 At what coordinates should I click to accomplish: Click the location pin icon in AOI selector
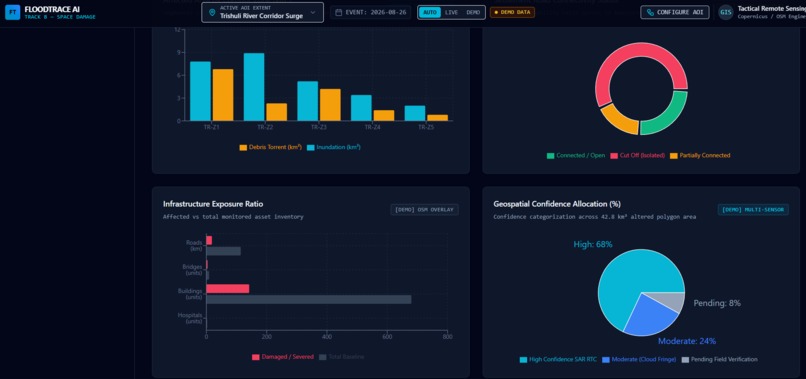click(212, 12)
